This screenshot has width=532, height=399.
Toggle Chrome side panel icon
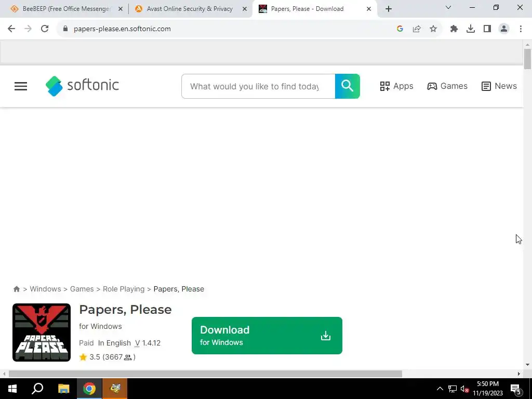pos(487,29)
